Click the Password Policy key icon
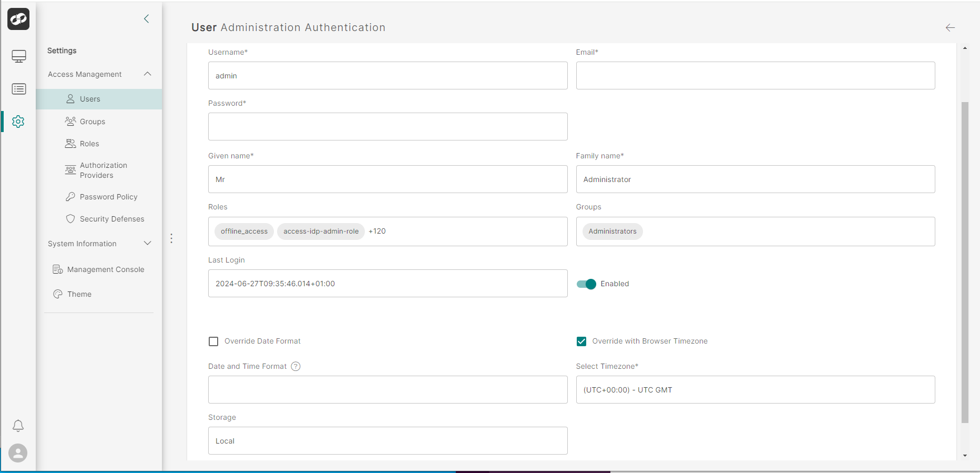This screenshot has height=473, width=980. pos(70,197)
